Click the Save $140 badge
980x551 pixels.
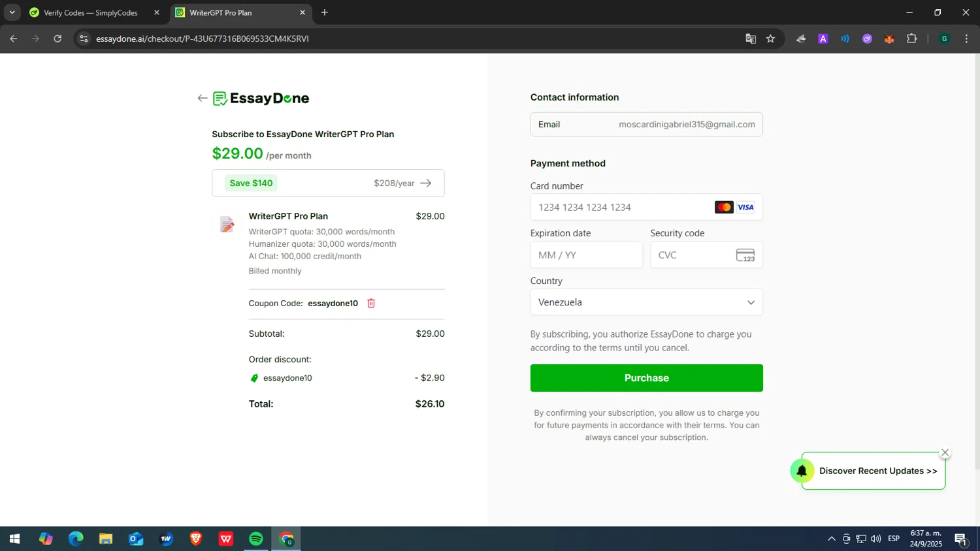pos(251,183)
